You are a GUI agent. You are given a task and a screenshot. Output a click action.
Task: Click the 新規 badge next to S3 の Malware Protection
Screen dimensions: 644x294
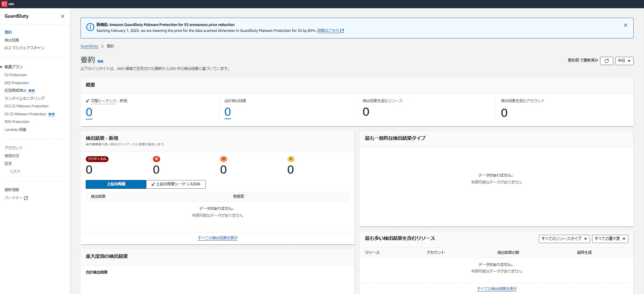pyautogui.click(x=52, y=114)
